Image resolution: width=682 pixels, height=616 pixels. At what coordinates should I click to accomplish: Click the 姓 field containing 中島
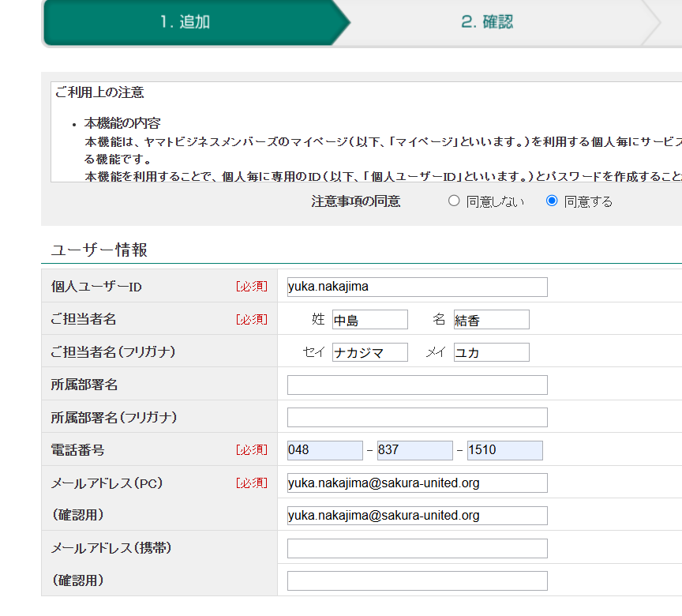point(369,320)
